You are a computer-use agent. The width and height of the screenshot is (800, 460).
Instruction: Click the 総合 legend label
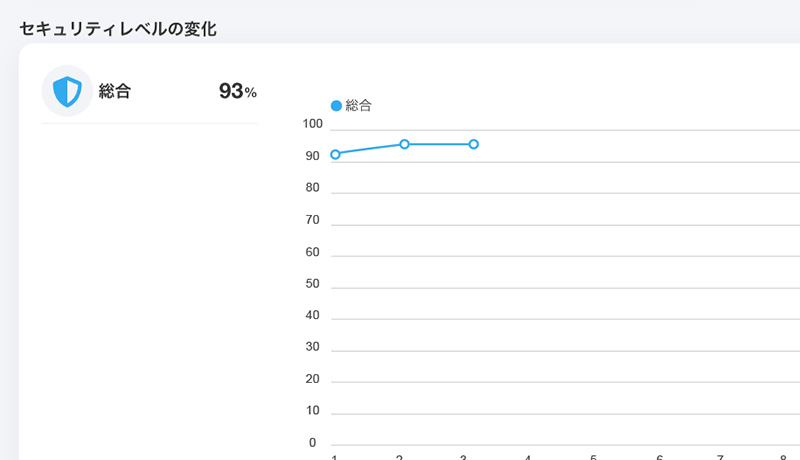coord(359,106)
